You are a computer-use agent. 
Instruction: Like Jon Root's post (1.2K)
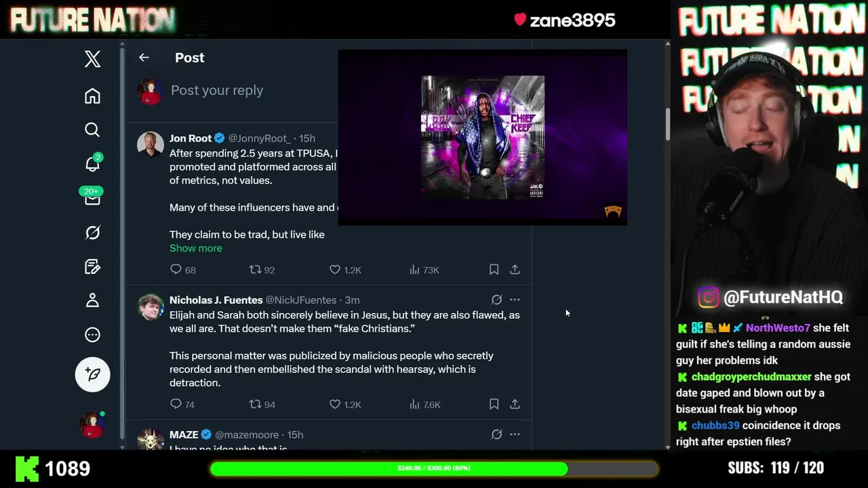click(345, 270)
